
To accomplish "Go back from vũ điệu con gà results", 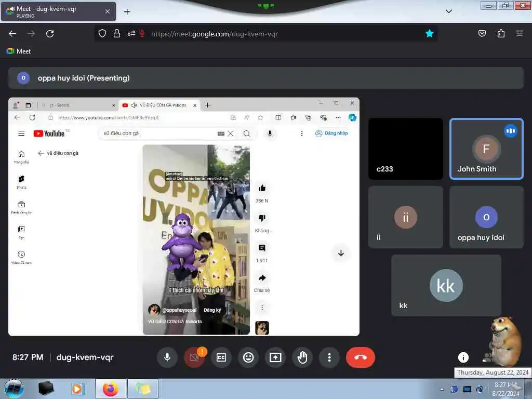I will click(41, 153).
